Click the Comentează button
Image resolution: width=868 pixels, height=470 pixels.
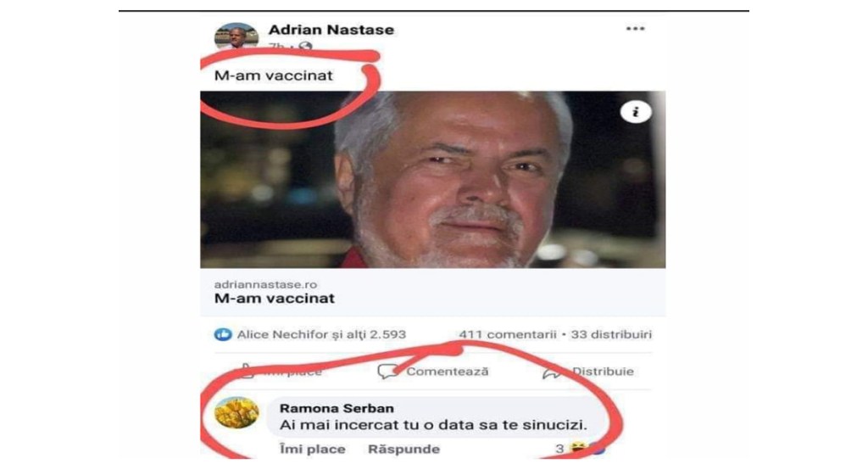[433, 372]
